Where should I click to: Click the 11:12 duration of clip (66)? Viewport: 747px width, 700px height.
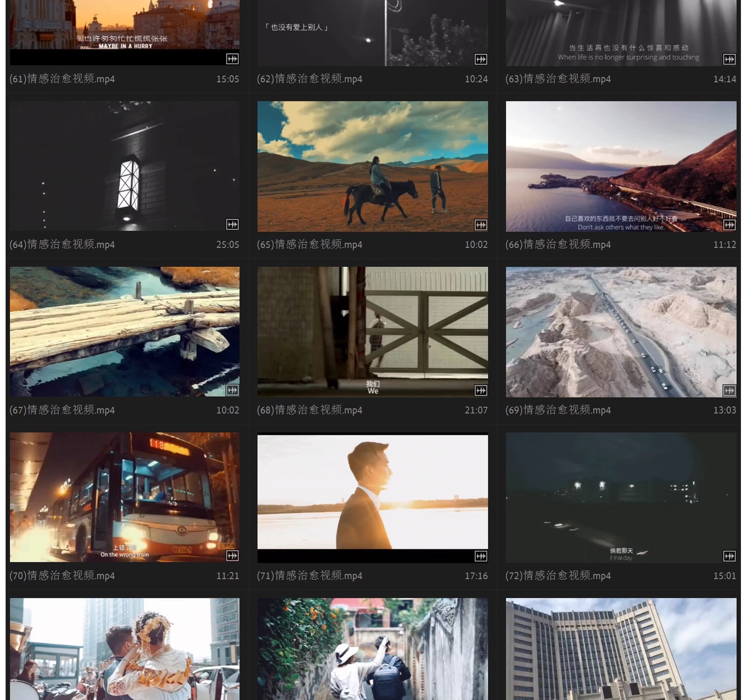725,245
